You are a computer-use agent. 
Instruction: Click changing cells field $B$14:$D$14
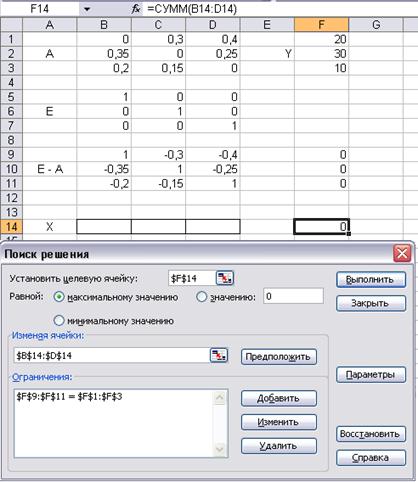click(x=112, y=355)
